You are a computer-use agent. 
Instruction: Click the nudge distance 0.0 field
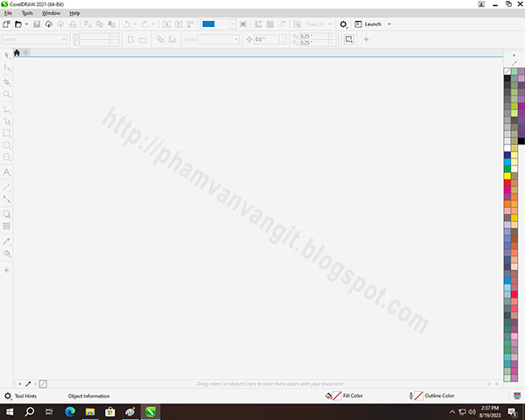point(266,39)
